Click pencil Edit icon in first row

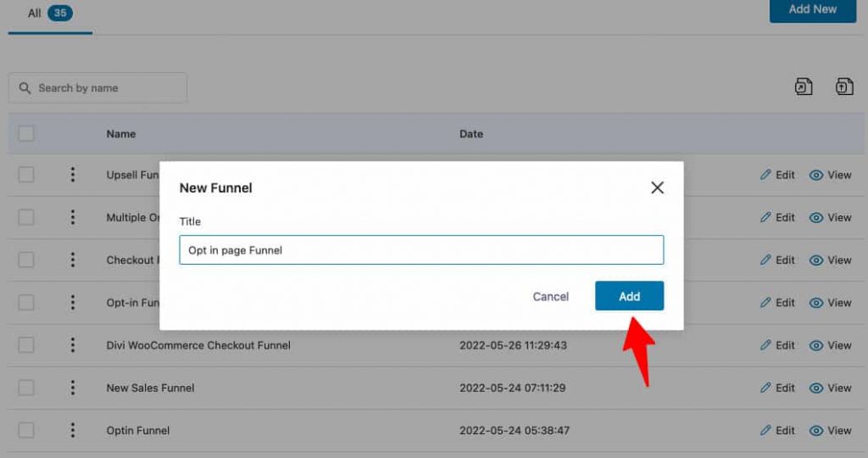[765, 175]
